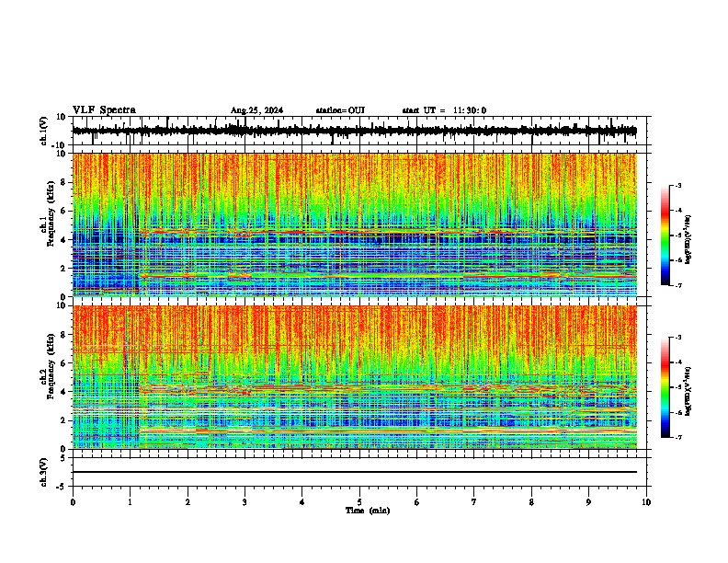This screenshot has height=563, width=728.
Task: Click the ch.1 voltage waveform trace
Action: pos(354,131)
